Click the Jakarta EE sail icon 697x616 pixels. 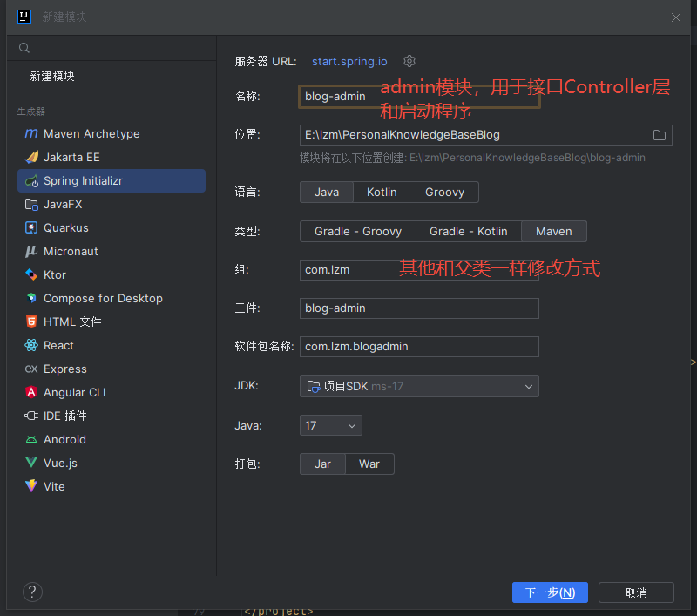(x=31, y=157)
